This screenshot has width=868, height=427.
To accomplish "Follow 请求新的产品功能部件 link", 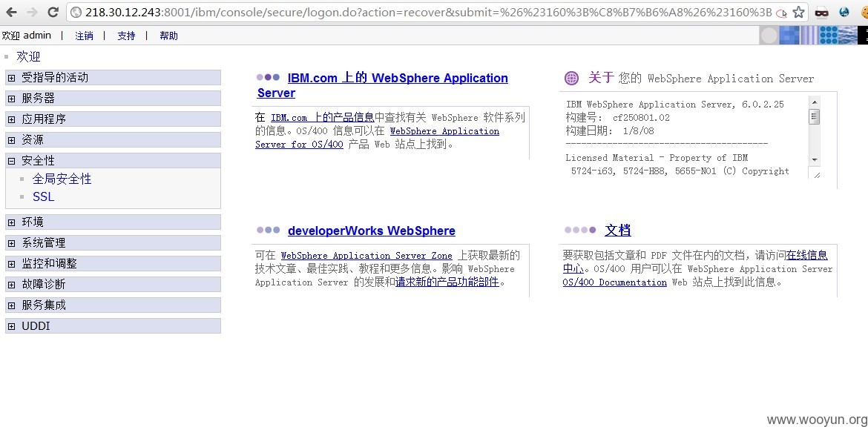I will [447, 282].
